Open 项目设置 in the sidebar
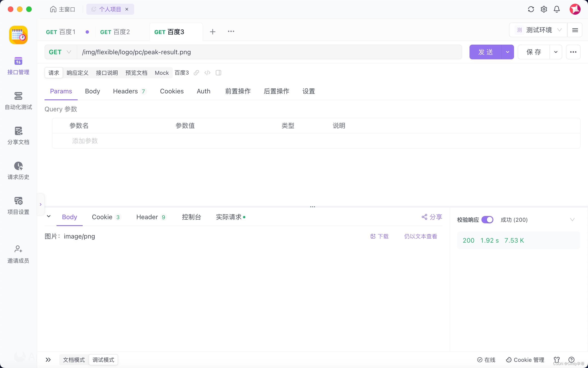This screenshot has width=588, height=368. (x=18, y=206)
